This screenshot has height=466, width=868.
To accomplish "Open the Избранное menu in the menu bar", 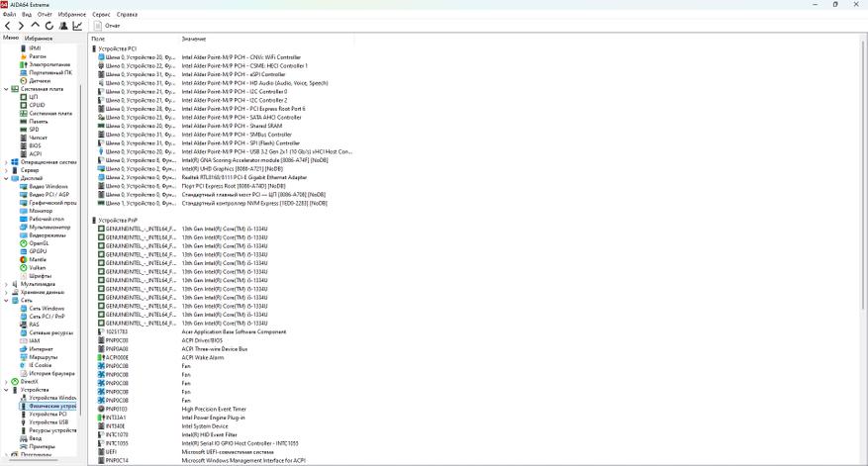I will 72,15.
